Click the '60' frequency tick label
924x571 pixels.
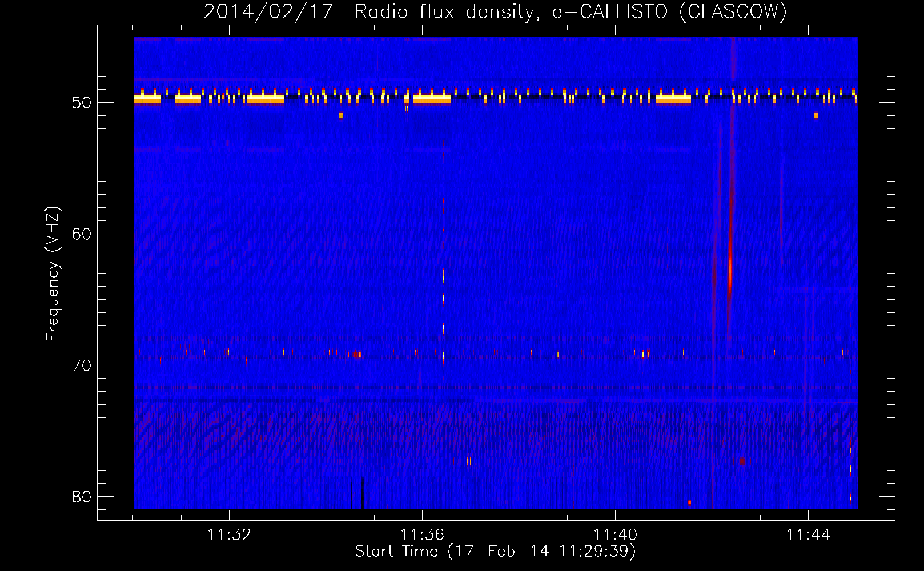click(82, 234)
